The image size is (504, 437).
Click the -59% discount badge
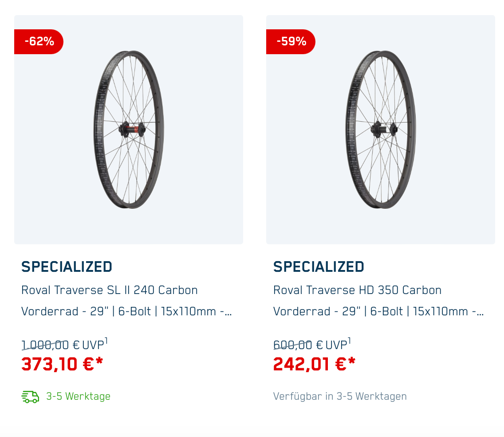tap(291, 42)
